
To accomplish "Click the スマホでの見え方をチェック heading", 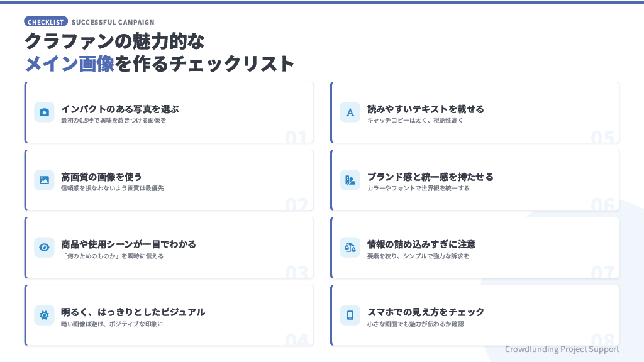I will click(x=426, y=312).
